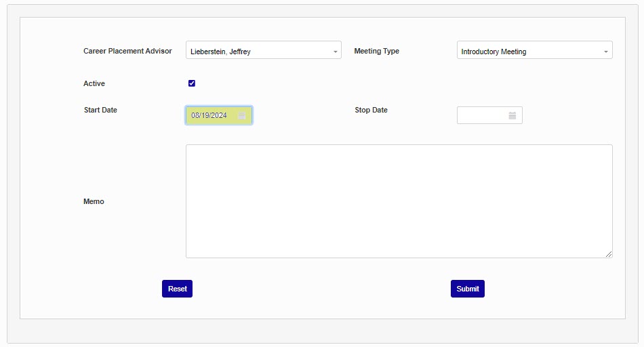Screen dimensions: 644x347
Task: Open the Stop Date calendar icon
Action: coord(512,116)
